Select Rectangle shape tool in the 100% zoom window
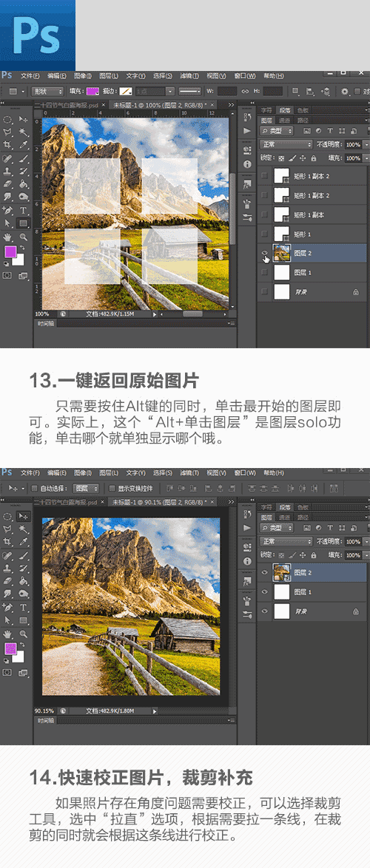Image resolution: width=370 pixels, height=868 pixels. click(x=23, y=223)
